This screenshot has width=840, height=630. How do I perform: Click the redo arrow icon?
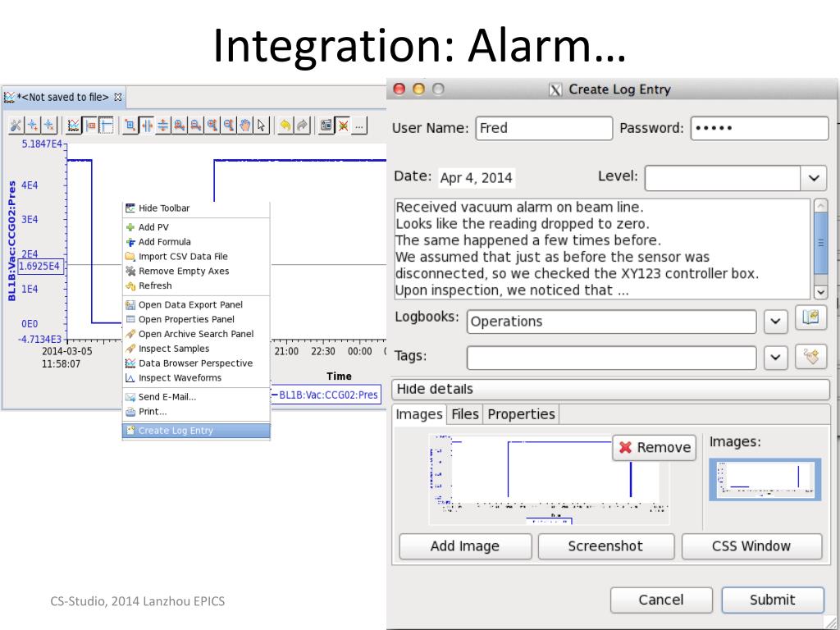[x=302, y=126]
